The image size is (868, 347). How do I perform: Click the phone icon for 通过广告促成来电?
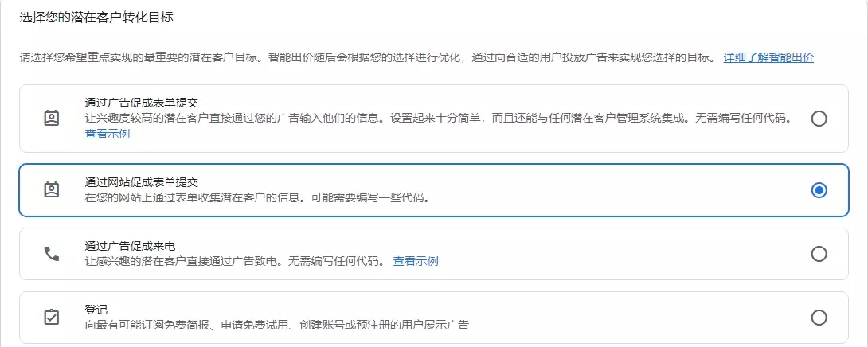[51, 254]
